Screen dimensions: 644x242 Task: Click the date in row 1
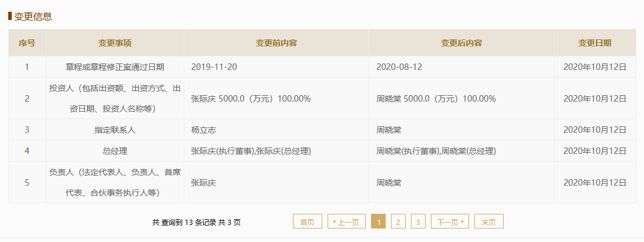click(595, 67)
